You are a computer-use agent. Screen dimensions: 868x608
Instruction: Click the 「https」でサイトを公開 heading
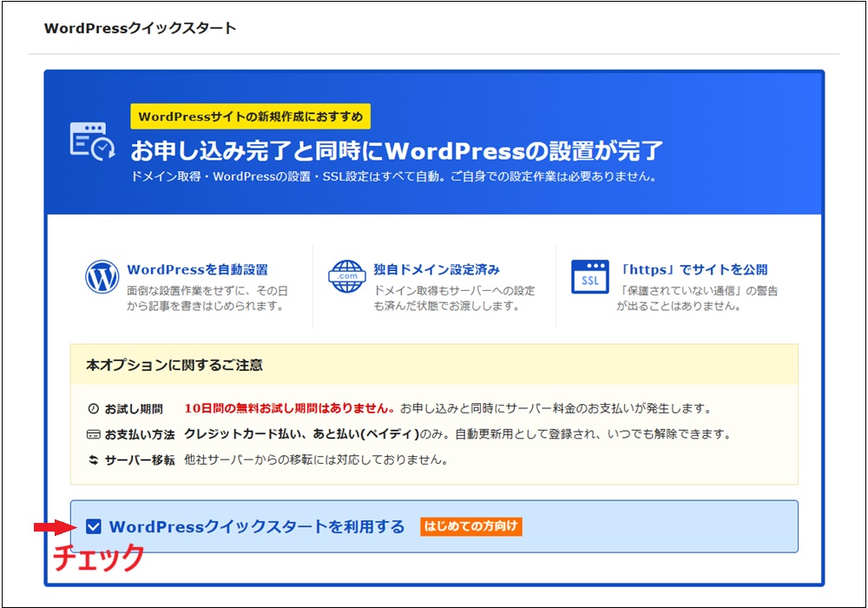tap(693, 269)
